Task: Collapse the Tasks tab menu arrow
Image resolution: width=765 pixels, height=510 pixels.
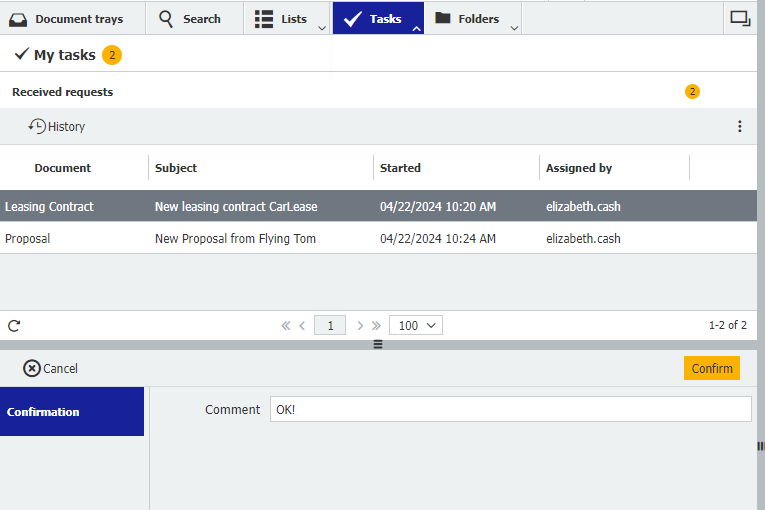Action: (415, 27)
